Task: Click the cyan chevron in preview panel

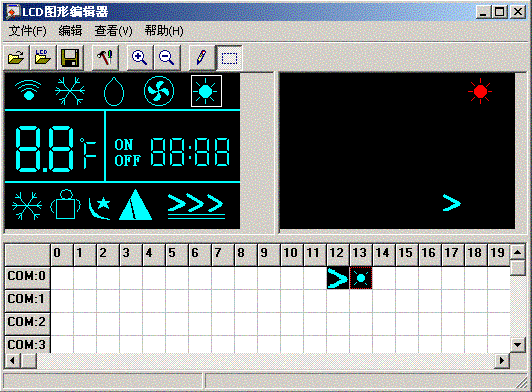Action: 452,203
